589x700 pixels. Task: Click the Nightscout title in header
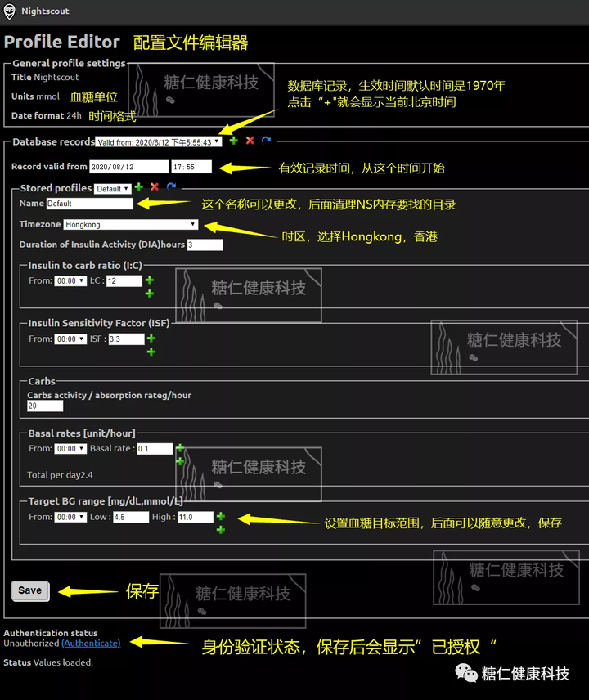pyautogui.click(x=45, y=11)
